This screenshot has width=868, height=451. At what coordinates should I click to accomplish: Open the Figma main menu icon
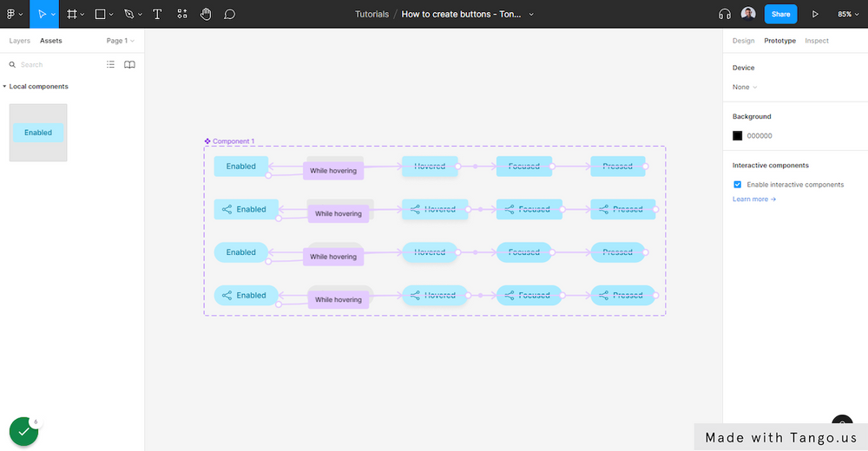pos(12,14)
